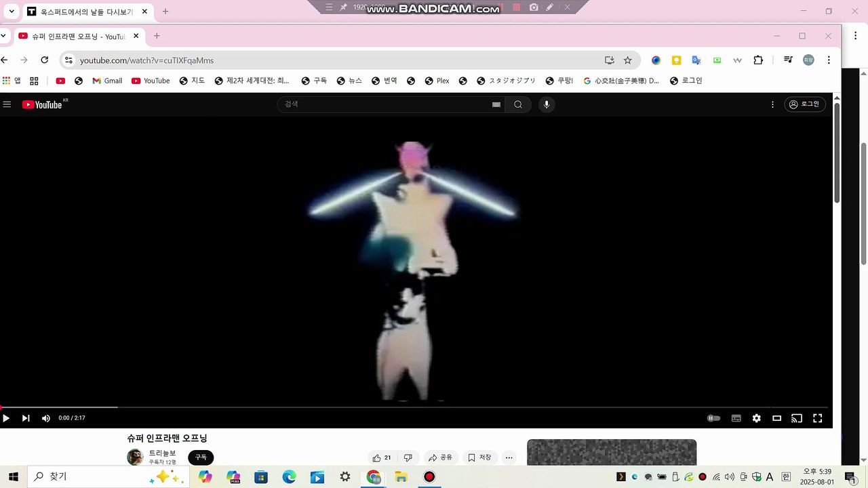This screenshot has width=868, height=488.
Task: Open Bandicam from the taskbar
Action: tap(429, 477)
